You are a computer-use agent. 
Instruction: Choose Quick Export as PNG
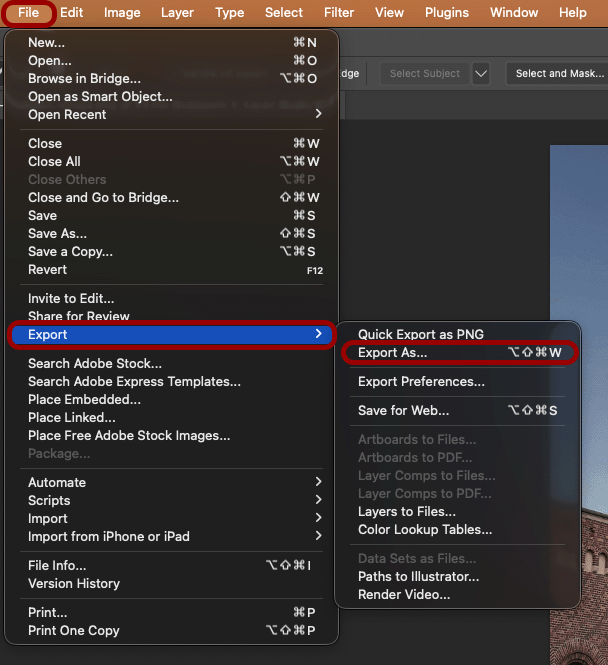[x=420, y=335]
